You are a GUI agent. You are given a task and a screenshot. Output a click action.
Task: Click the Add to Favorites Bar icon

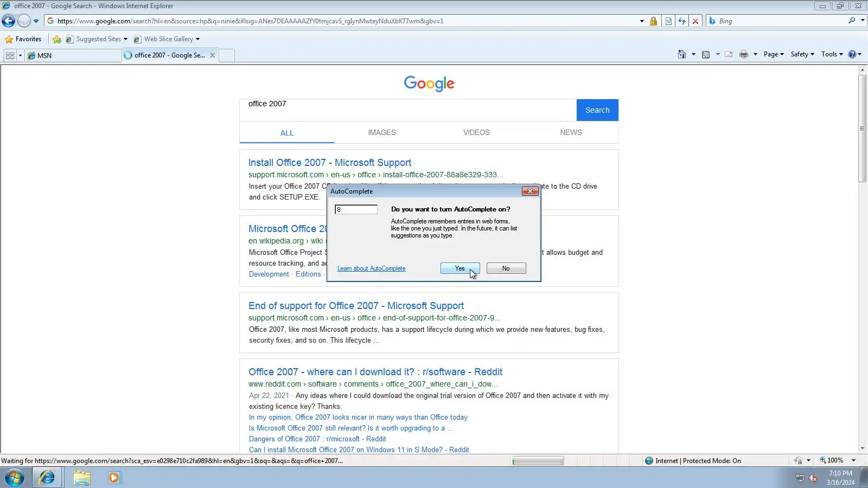[56, 39]
